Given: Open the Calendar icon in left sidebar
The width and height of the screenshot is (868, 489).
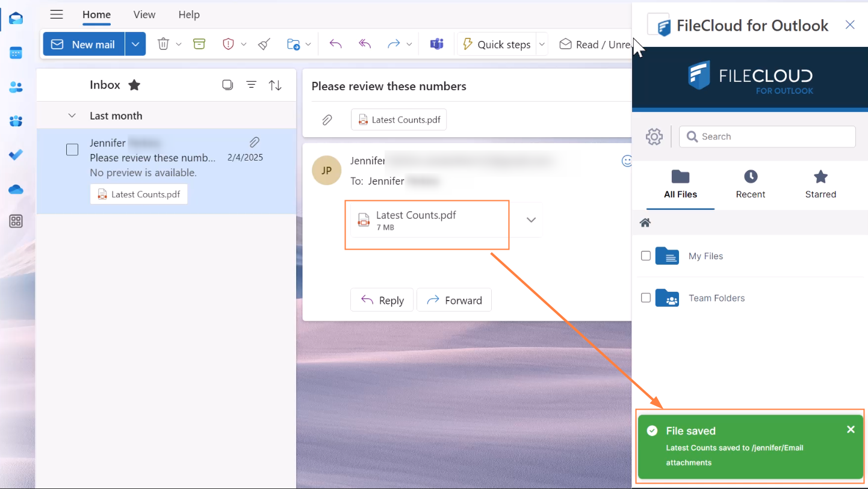Looking at the screenshot, I should tap(16, 53).
